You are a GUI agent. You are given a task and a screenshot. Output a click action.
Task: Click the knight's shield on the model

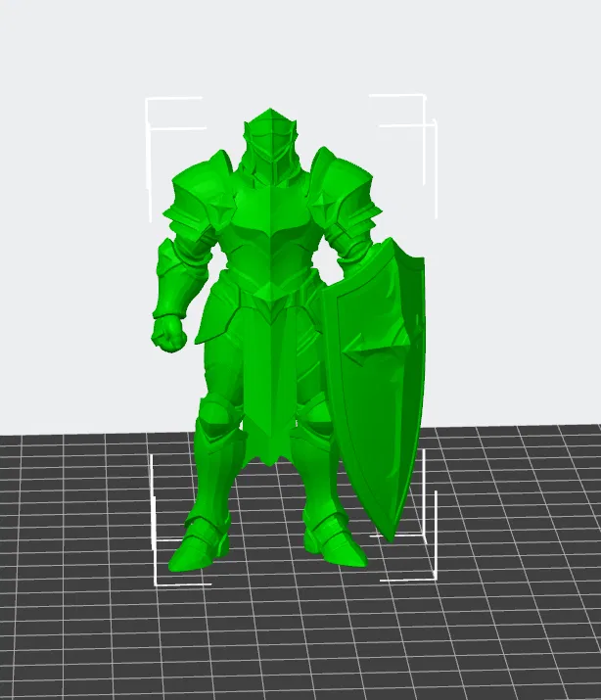tap(375, 393)
